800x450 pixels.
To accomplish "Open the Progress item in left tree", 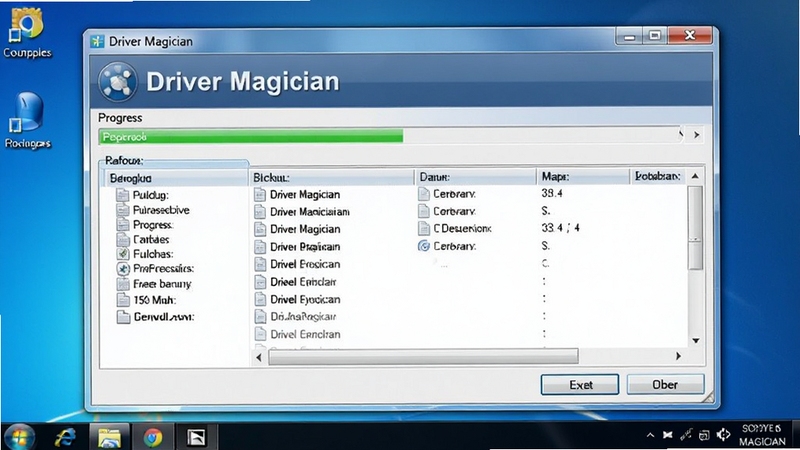I will coord(153,225).
